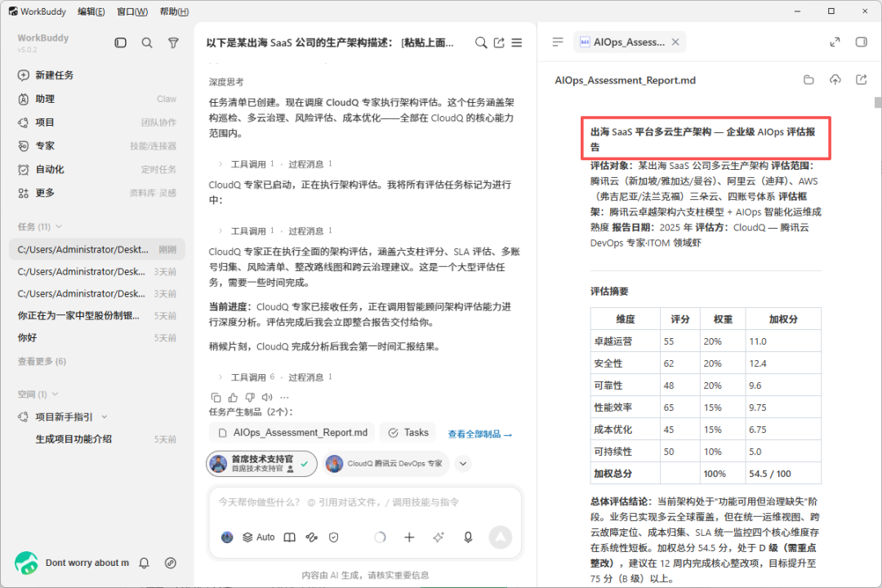Screen dimensions: 882x588
Task: Click the preview pane vertical scrollbar
Action: click(x=877, y=102)
